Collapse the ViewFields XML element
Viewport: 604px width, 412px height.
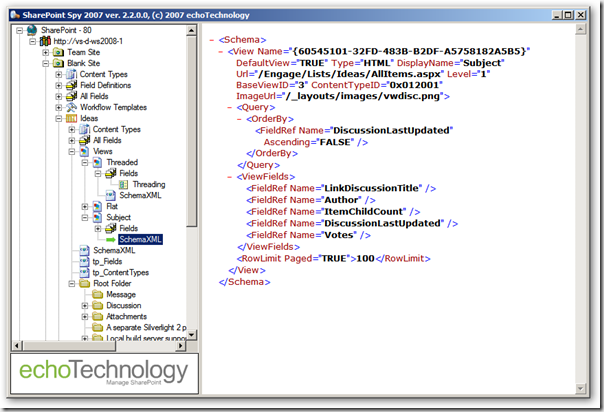pyautogui.click(x=230, y=177)
